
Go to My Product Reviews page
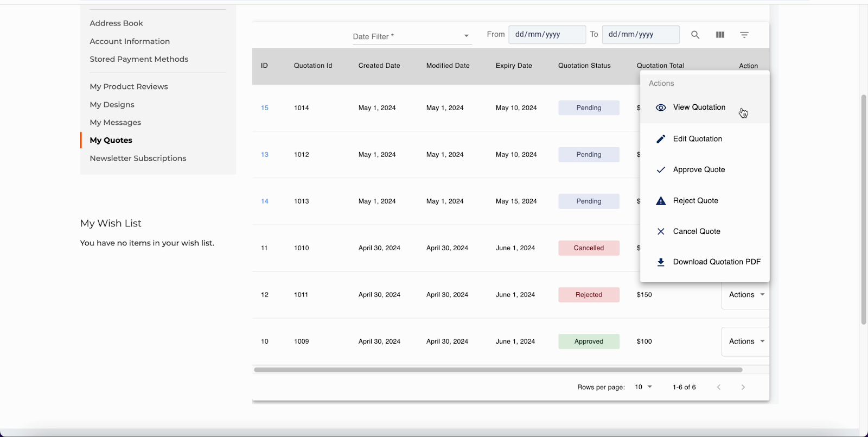(129, 86)
